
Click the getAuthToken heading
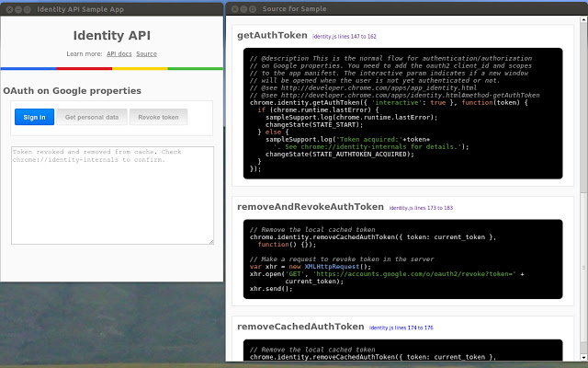[x=272, y=35]
